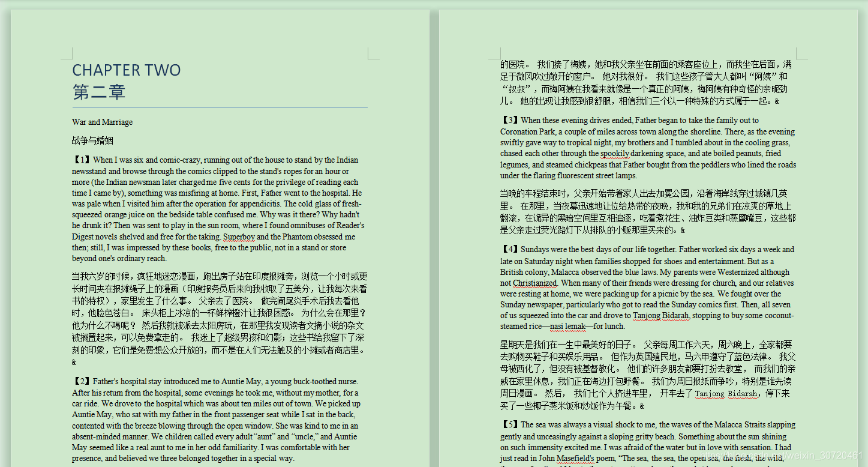Click the CHAPTER TWO heading
868x467 pixels.
coord(127,70)
